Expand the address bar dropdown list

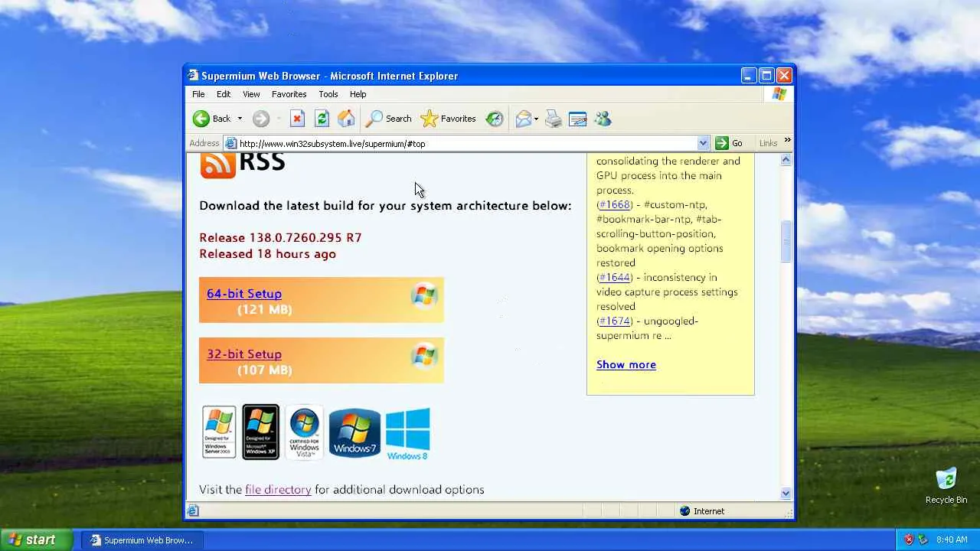703,143
